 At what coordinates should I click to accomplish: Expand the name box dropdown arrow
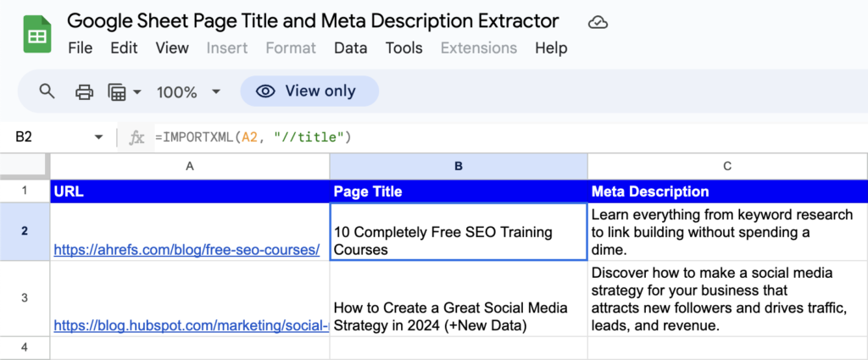(x=99, y=137)
